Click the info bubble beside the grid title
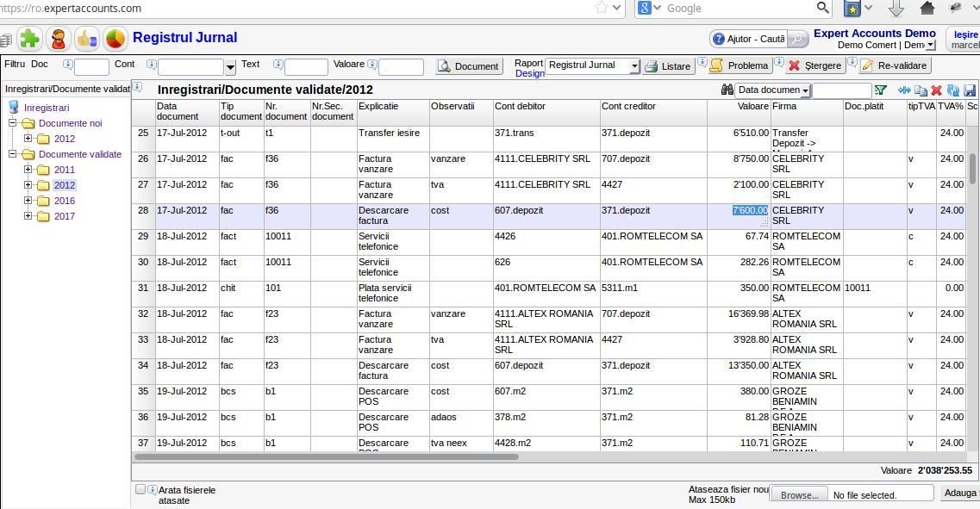980x509 pixels. (138, 87)
